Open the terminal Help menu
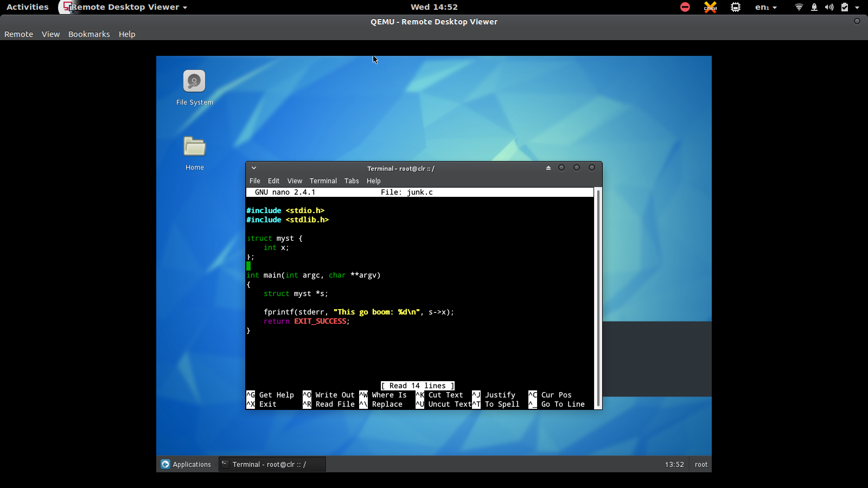 374,181
